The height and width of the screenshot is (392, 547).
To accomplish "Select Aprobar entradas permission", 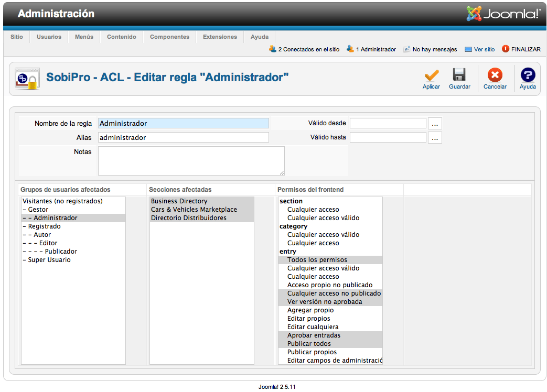I will click(x=330, y=335).
